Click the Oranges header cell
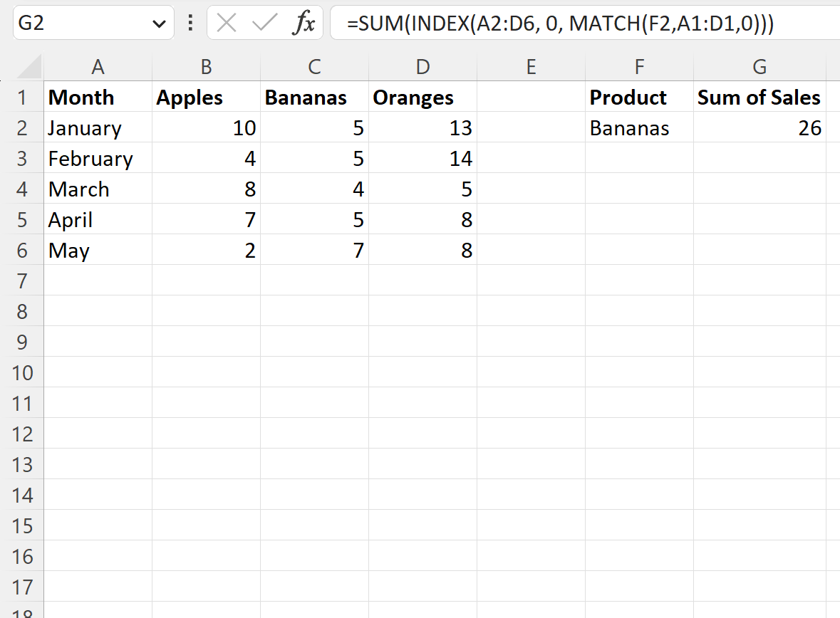This screenshot has height=618, width=840. [422, 97]
